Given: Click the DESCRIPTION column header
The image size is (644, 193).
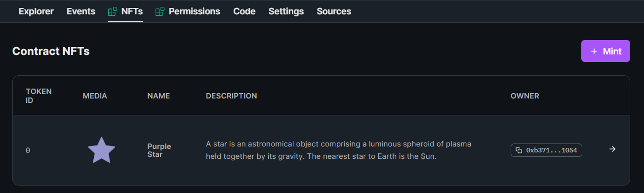Looking at the screenshot, I should click(232, 96).
